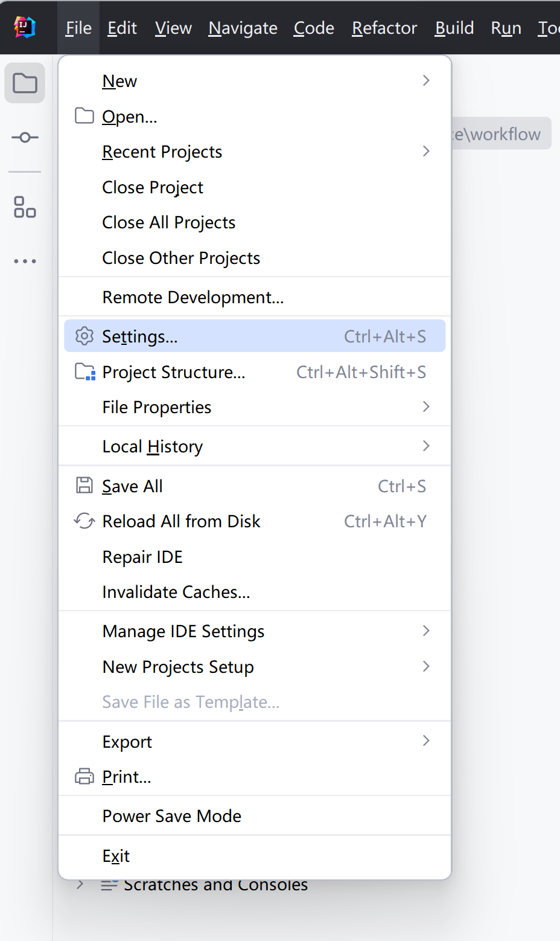This screenshot has width=560, height=941.
Task: Click the Reload All from Disk icon
Action: 84,521
